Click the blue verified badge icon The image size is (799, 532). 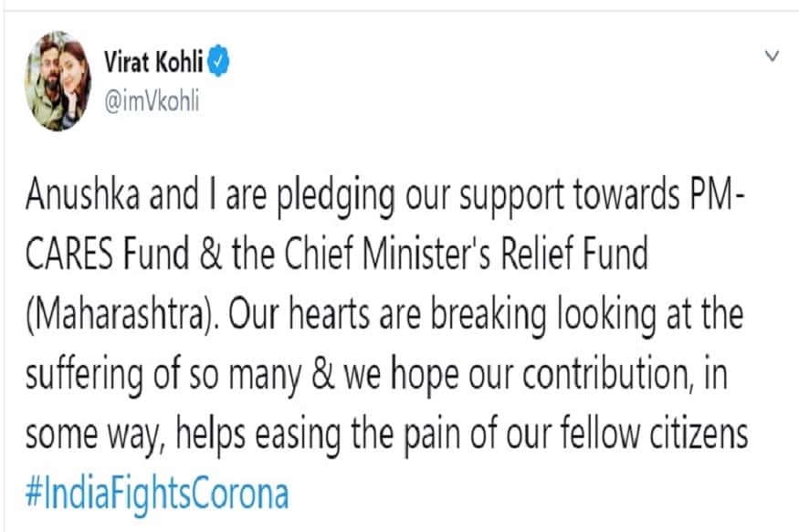218,61
